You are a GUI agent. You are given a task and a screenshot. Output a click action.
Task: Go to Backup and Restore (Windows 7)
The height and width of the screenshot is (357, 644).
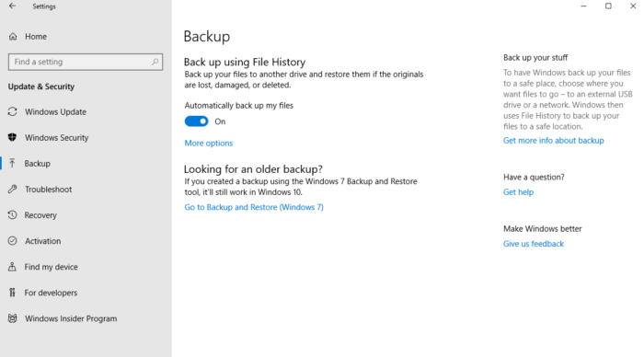click(254, 207)
